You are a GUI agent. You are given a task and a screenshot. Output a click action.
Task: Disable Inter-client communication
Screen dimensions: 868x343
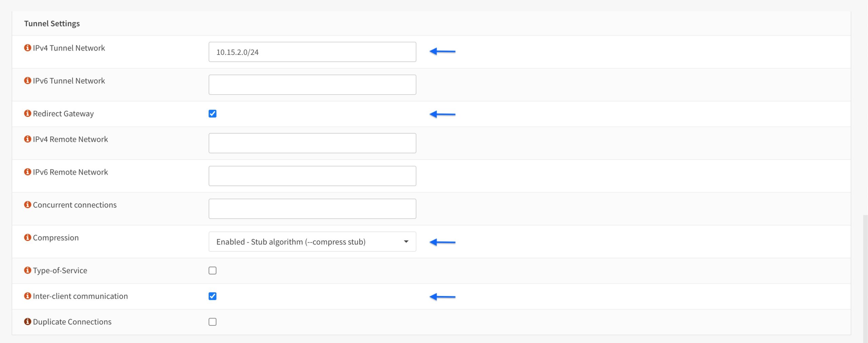point(213,296)
